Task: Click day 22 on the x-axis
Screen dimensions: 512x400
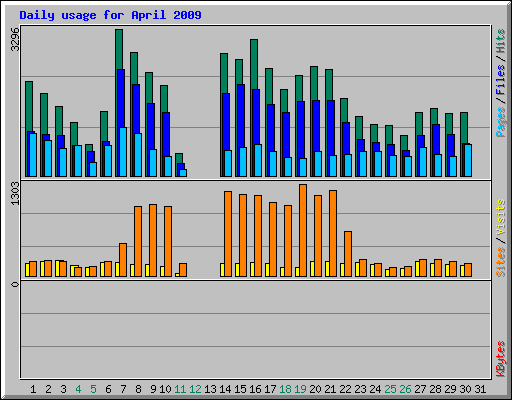Action: coord(345,389)
